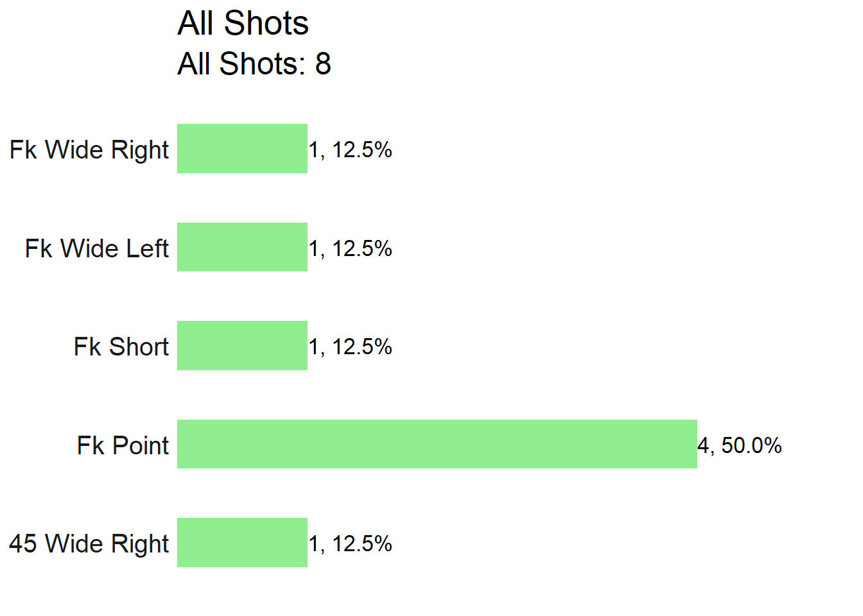Screen dimensions: 863x616
Task: Click the 4, 50.0% value label
Action: 740,445
